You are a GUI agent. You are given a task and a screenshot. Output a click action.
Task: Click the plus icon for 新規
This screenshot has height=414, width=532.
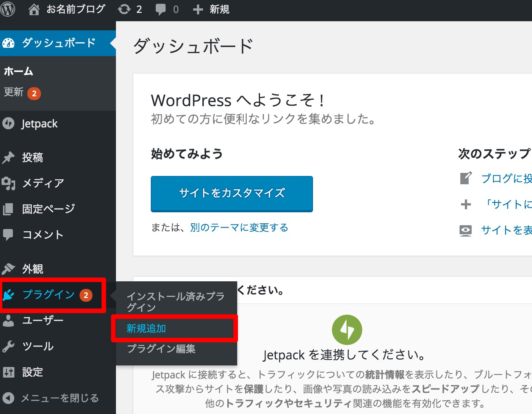coord(198,9)
